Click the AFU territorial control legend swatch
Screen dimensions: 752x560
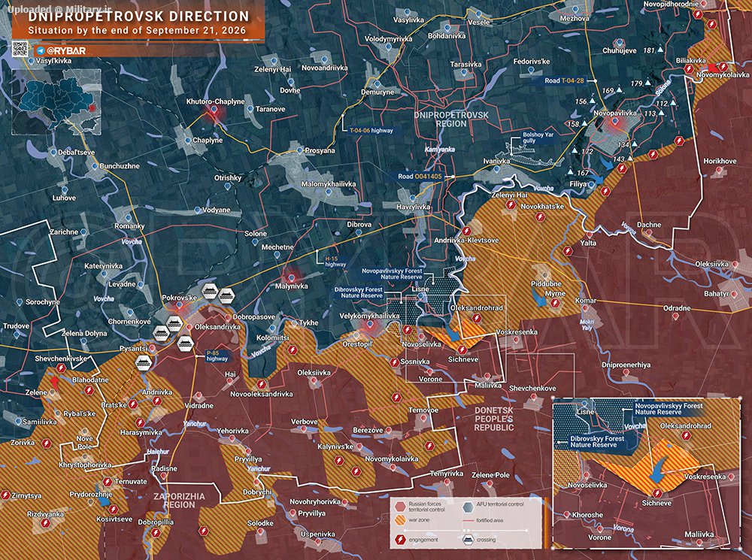(x=468, y=507)
